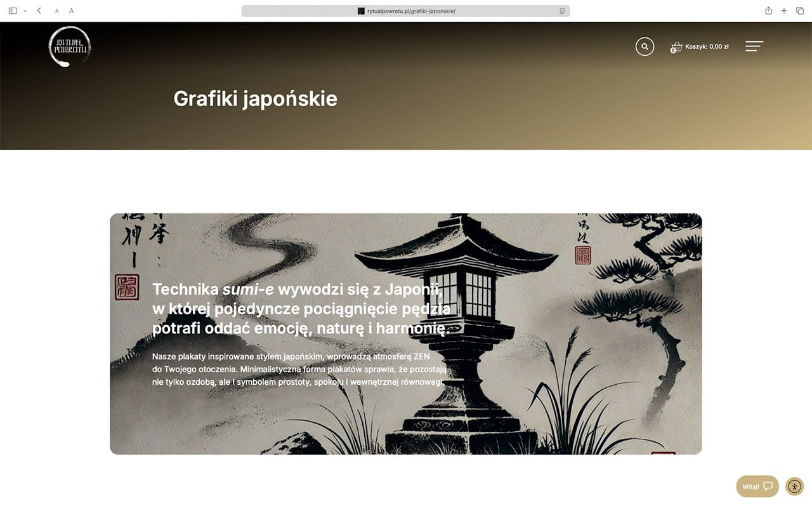Open the site search

(x=645, y=46)
